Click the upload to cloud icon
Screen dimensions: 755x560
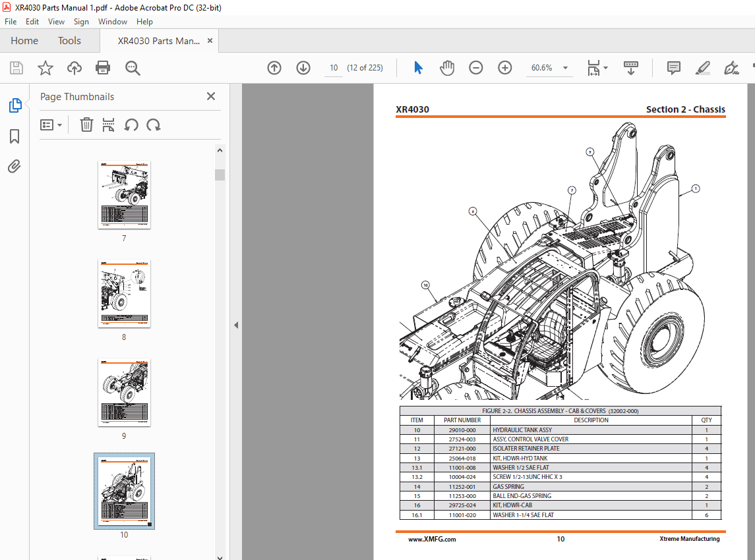click(74, 68)
